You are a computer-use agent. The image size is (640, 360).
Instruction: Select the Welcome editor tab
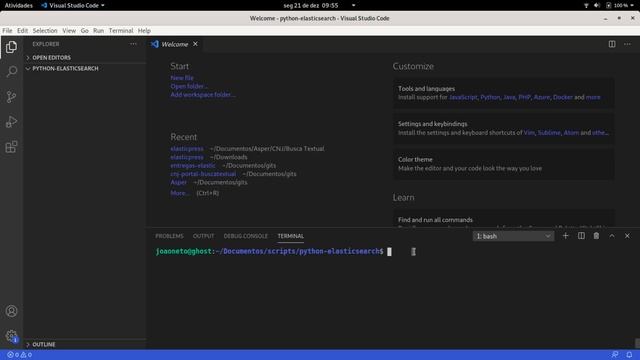[x=175, y=44]
